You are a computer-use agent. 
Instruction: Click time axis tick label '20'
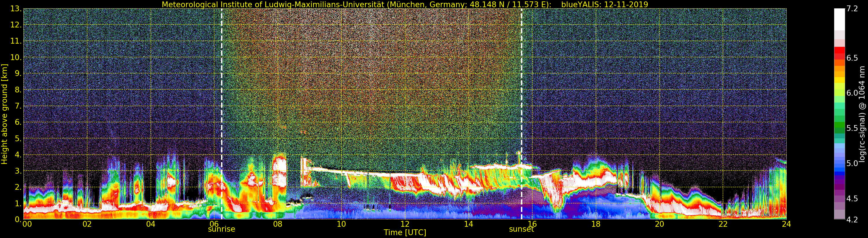point(659,224)
